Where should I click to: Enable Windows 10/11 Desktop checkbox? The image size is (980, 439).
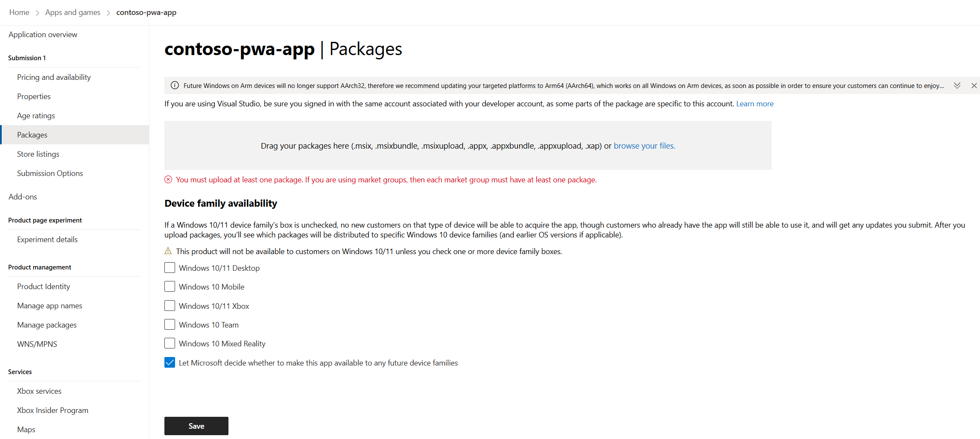click(170, 268)
